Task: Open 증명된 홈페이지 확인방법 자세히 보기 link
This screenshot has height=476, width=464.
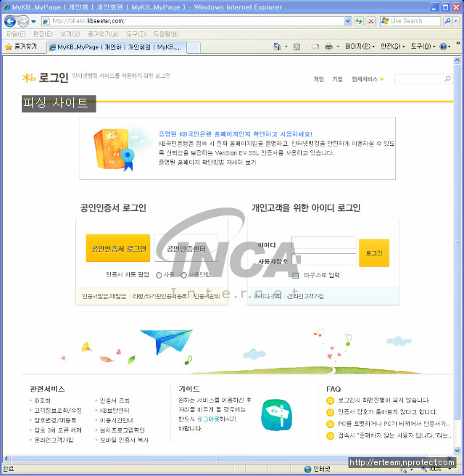Action: [207, 163]
